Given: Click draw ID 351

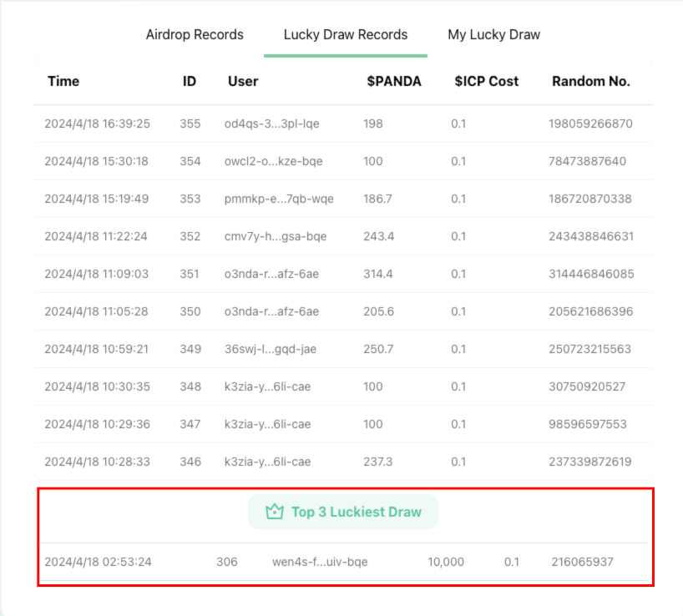Looking at the screenshot, I should (x=190, y=274).
